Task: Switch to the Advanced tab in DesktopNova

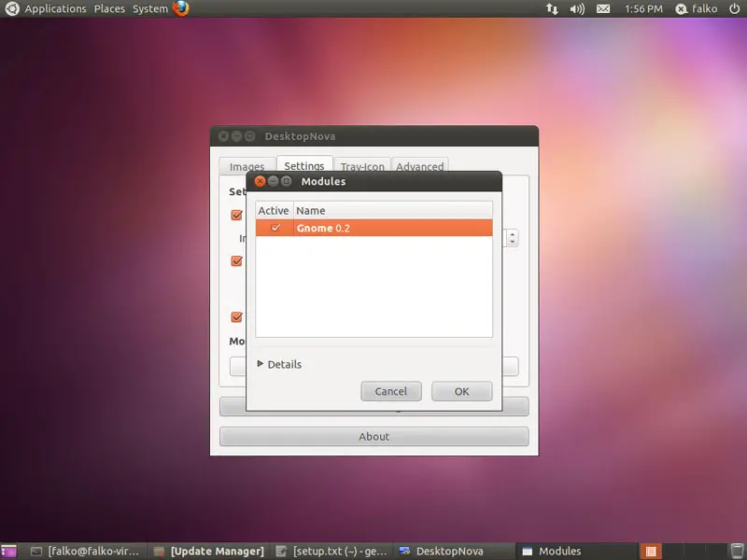Action: pyautogui.click(x=419, y=166)
